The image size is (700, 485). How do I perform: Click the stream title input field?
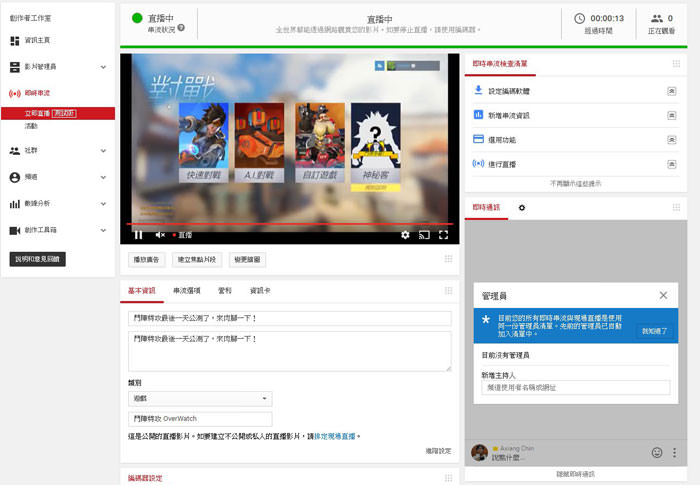pyautogui.click(x=290, y=318)
